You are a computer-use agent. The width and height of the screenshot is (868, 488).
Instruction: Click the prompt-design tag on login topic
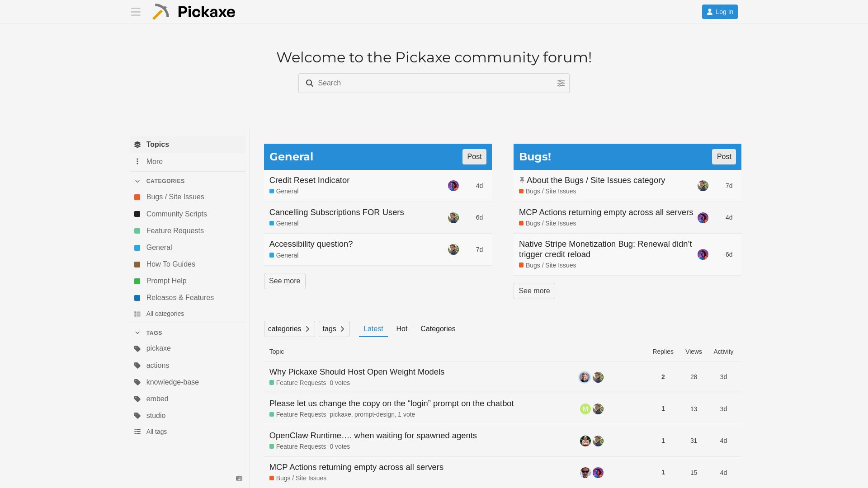point(374,414)
